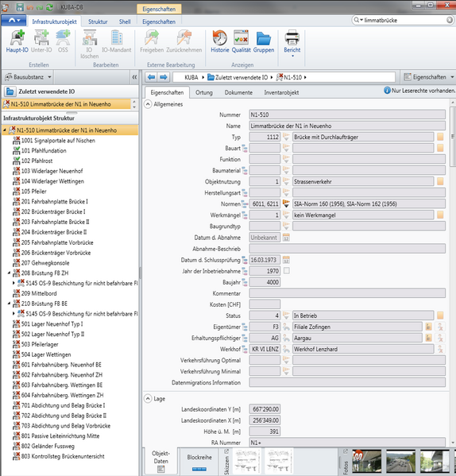The width and height of the screenshot is (456, 476).
Task: Collapse the Allgemeines section
Action: pyautogui.click(x=148, y=104)
